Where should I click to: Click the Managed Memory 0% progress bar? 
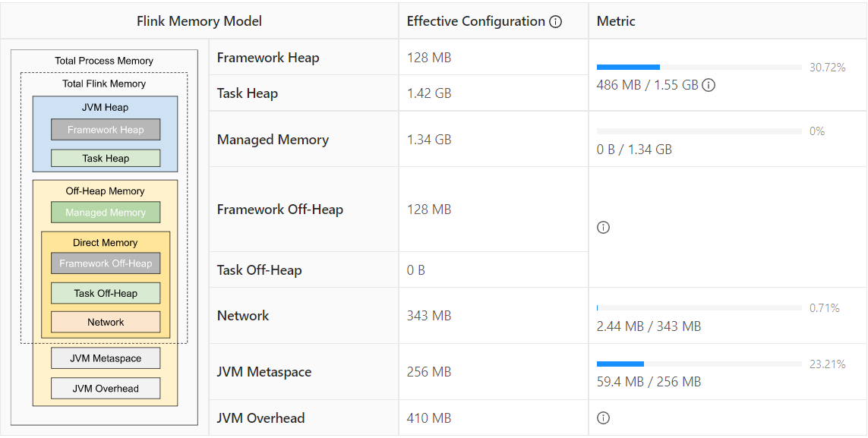tap(699, 131)
